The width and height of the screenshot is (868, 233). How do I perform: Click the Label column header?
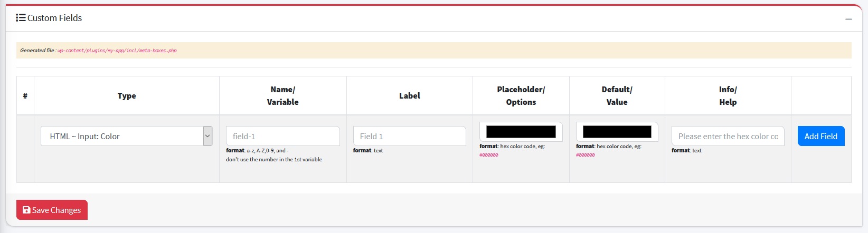coord(409,96)
